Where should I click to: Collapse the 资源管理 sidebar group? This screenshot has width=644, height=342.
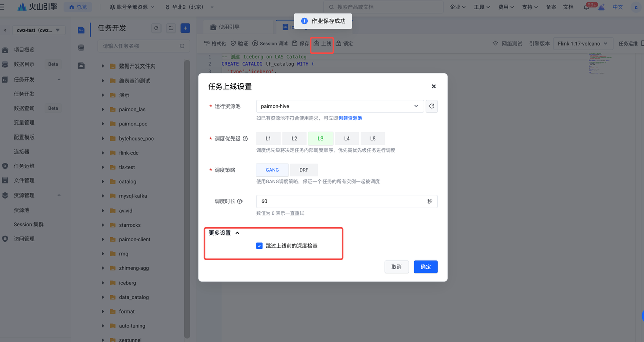point(59,195)
